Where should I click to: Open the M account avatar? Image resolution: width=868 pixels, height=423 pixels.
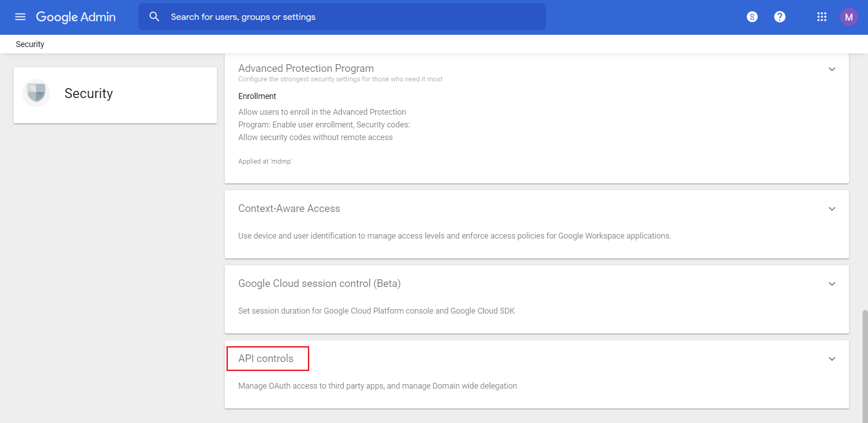[x=849, y=17]
